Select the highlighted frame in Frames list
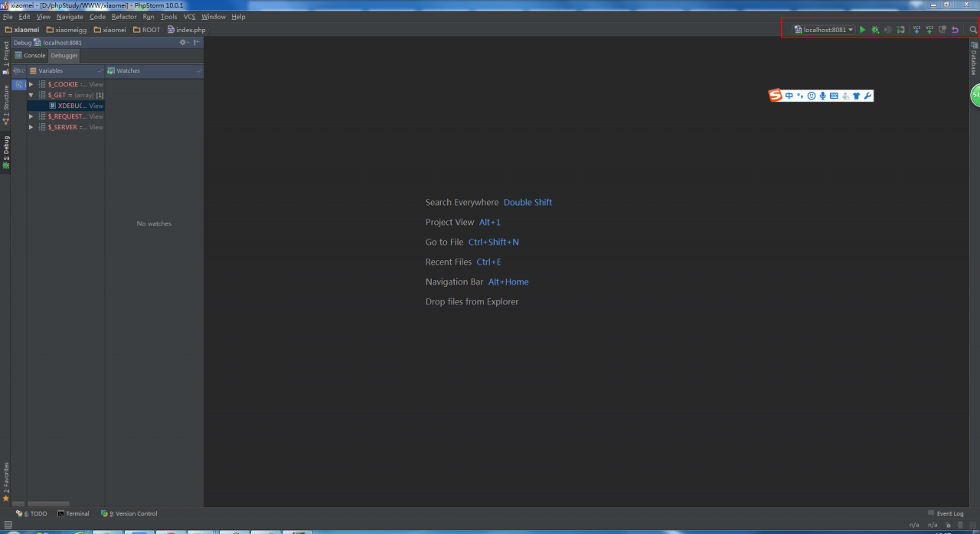Screen dimensions: 980x534 point(19,84)
